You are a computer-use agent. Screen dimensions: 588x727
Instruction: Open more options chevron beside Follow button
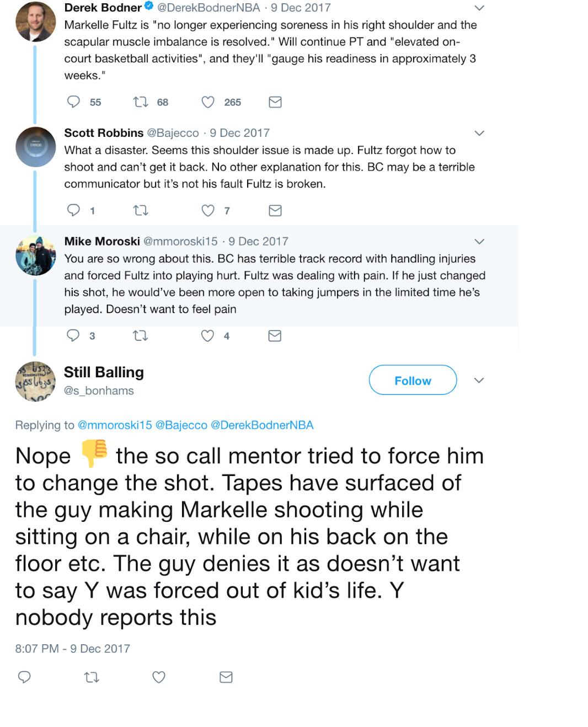click(x=479, y=381)
